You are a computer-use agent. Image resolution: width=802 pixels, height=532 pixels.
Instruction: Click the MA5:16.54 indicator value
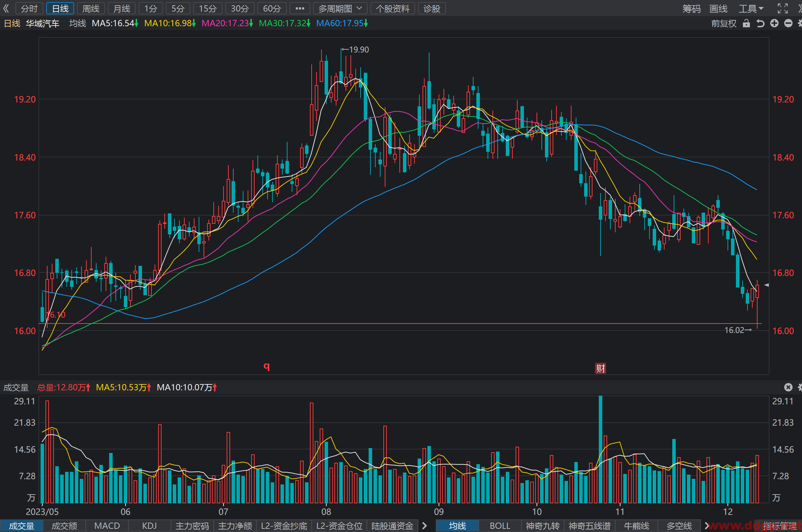[115, 23]
